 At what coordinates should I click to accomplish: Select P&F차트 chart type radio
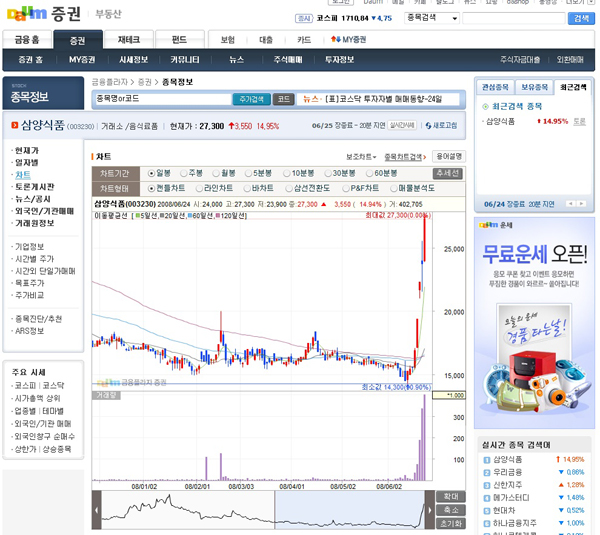click(346, 188)
